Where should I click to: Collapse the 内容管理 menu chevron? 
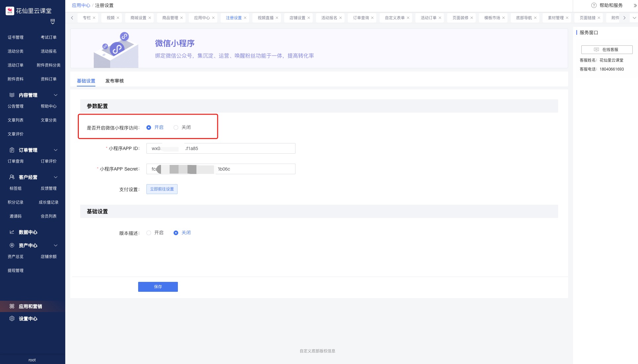click(56, 95)
